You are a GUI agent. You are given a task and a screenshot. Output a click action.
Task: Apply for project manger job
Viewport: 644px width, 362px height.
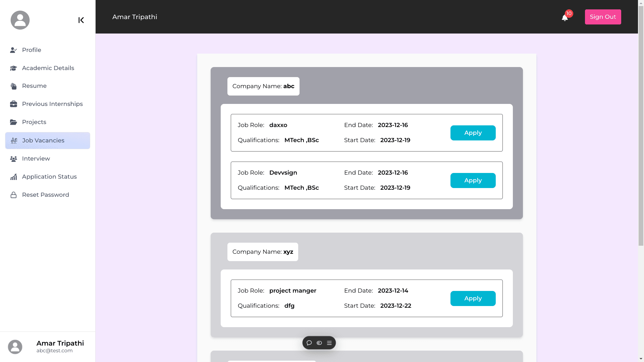pos(473,298)
